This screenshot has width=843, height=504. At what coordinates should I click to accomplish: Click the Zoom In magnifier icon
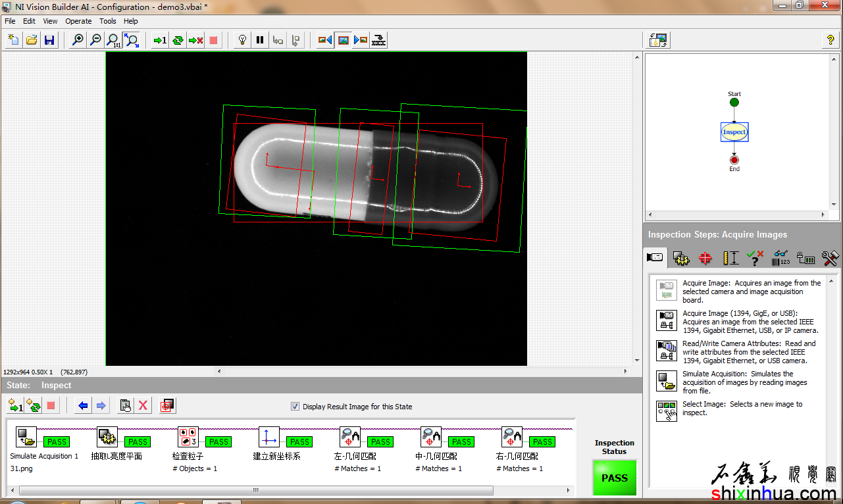(78, 40)
